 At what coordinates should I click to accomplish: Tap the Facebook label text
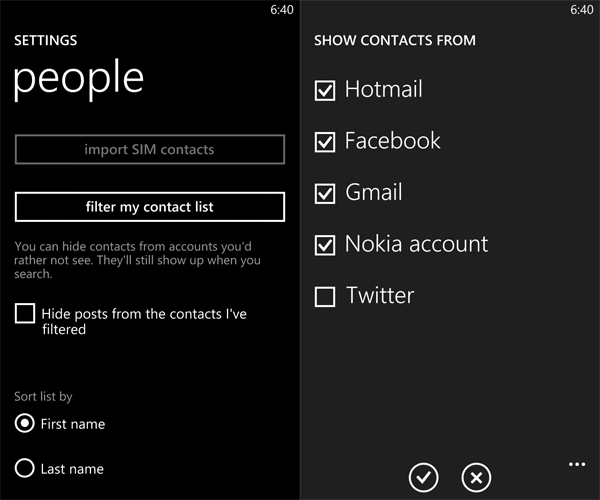click(393, 140)
